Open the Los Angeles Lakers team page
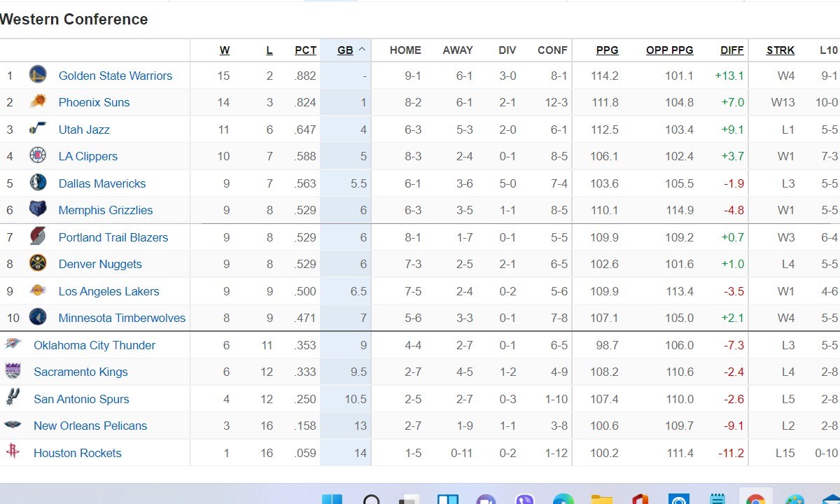This screenshot has width=840, height=504. pos(108,291)
